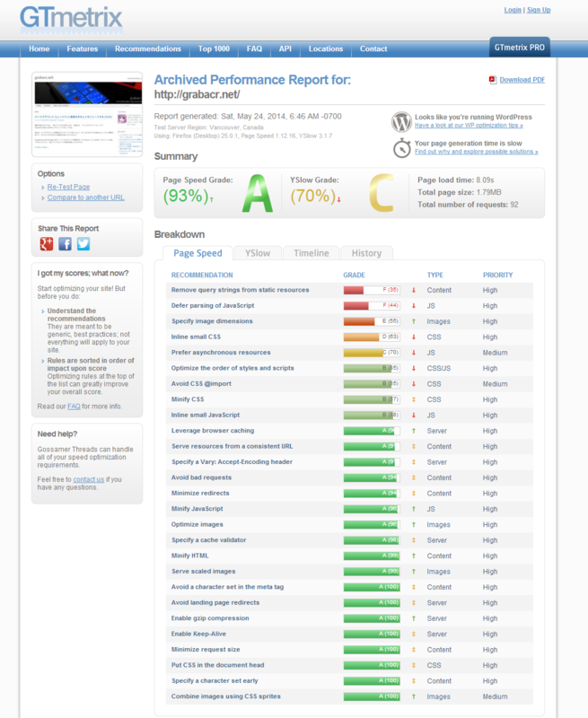
Task: Click Re-Test Page link
Action: 68,187
